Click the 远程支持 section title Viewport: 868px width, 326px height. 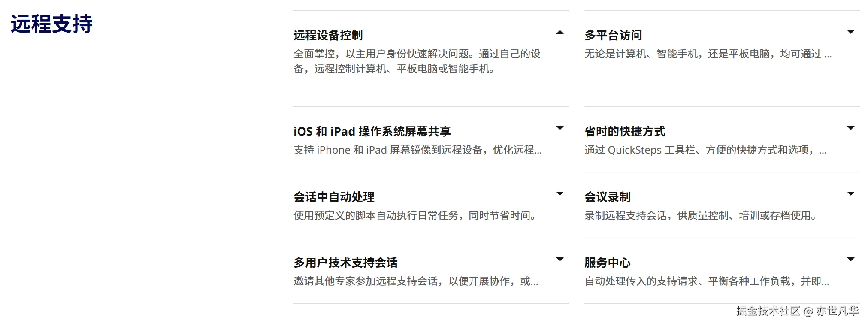(51, 24)
